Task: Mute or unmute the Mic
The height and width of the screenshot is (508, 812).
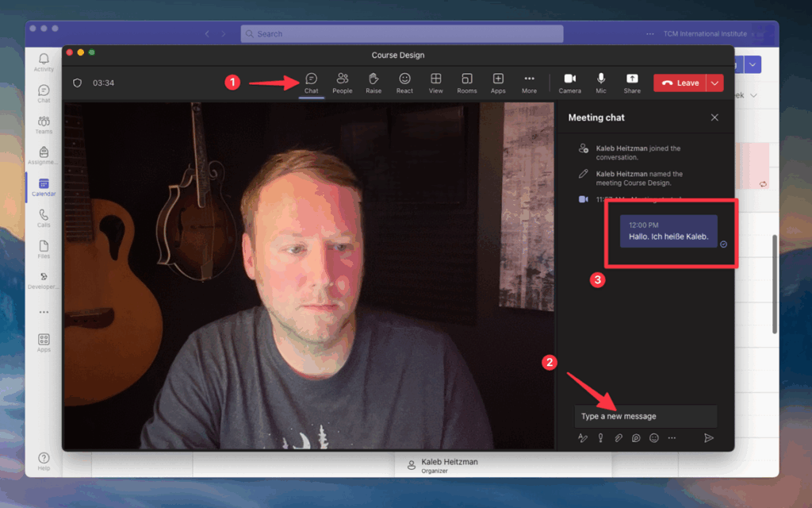Action: pos(601,83)
